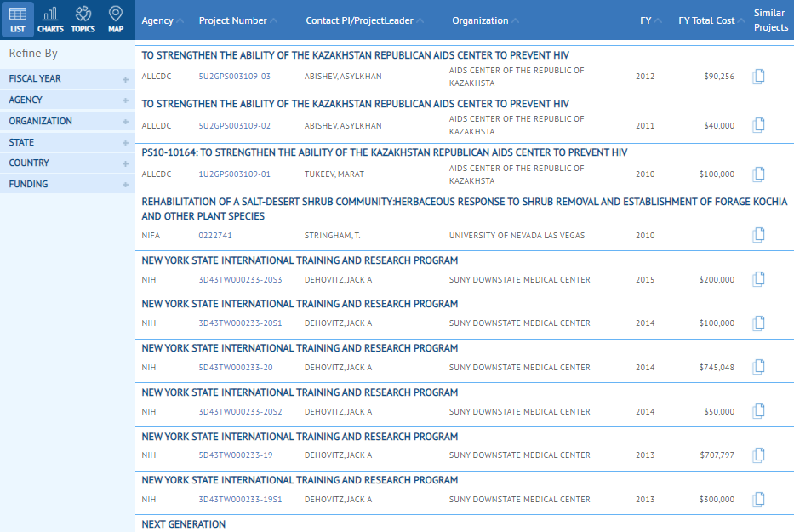Select the Similar Projects column header

tap(771, 20)
